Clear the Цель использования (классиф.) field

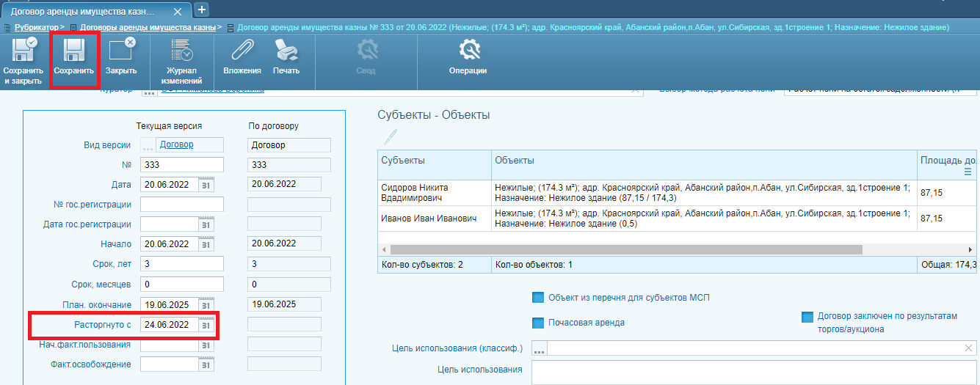(969, 348)
